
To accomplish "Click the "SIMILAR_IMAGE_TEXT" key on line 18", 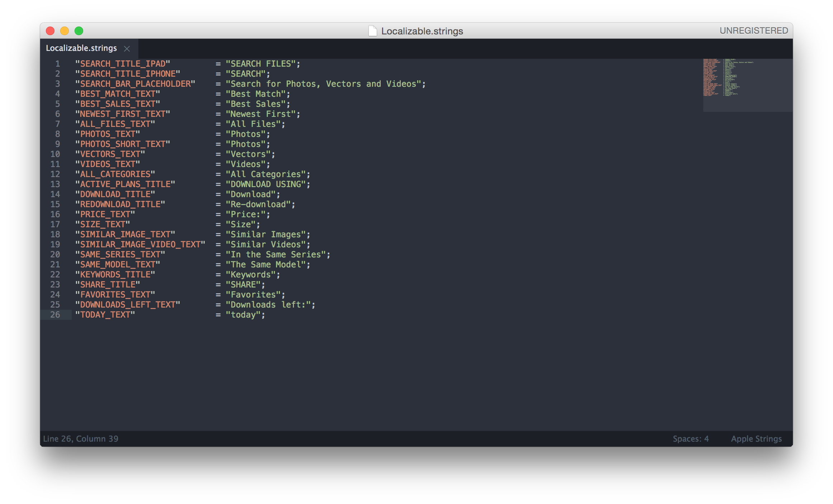I will (x=125, y=234).
